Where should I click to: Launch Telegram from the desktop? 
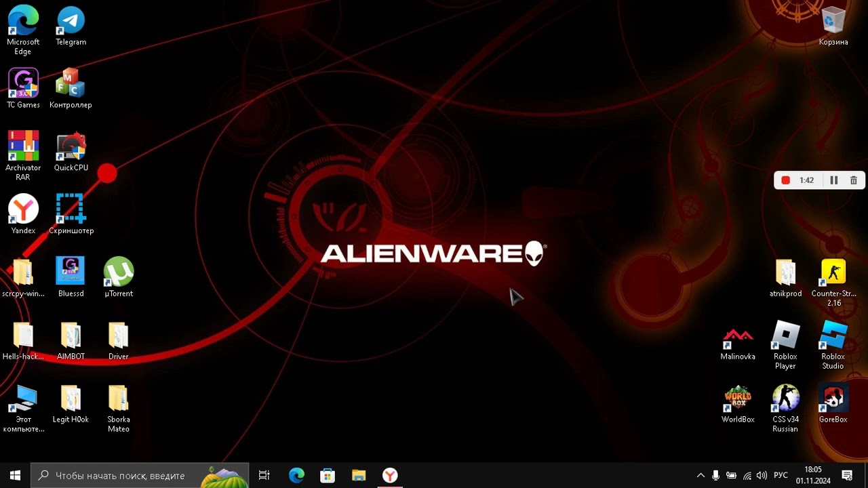coord(71,26)
